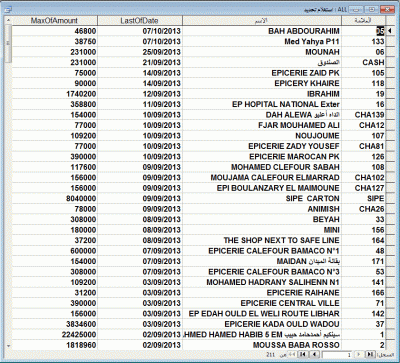Screen dimensions: 400x363
Task: Select the LastOfDate column header
Action: 140,21
